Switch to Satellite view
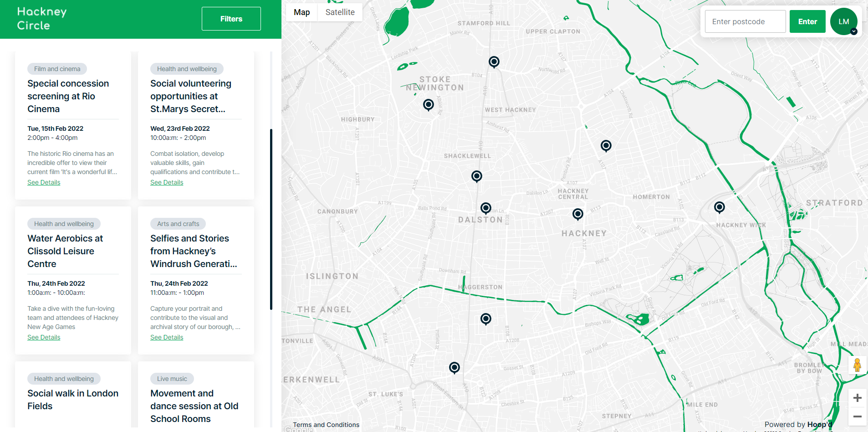Viewport: 868px width, 432px height. [340, 12]
